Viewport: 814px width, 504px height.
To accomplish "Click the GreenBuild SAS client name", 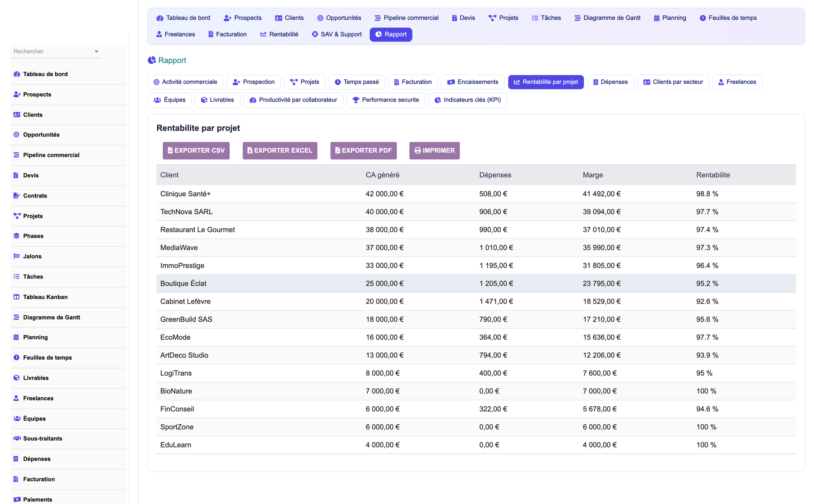I will coord(186,320).
